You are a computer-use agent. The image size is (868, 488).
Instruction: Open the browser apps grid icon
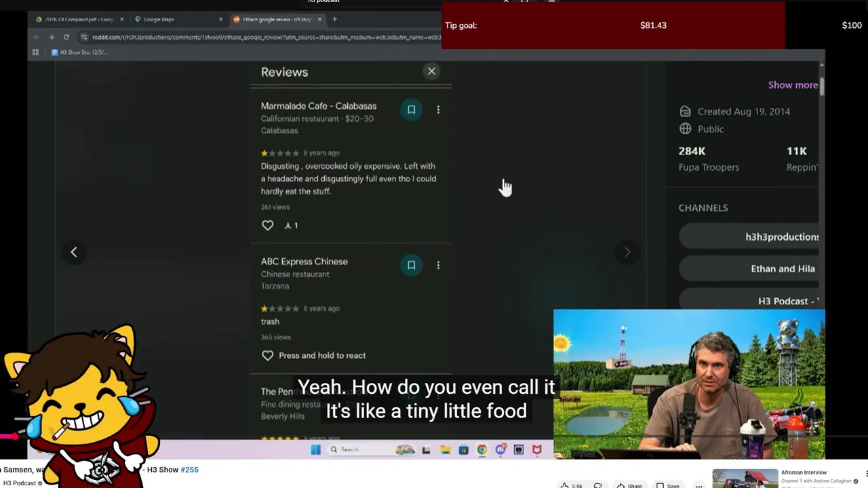[x=36, y=52]
